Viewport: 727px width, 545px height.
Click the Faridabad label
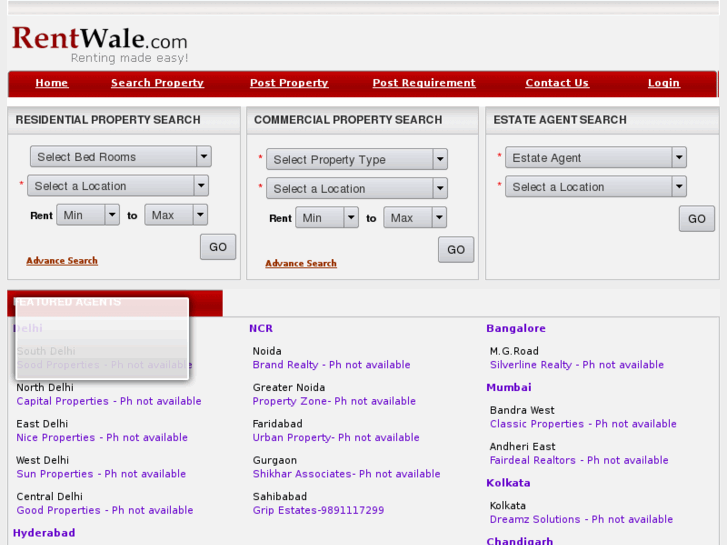[x=278, y=424]
